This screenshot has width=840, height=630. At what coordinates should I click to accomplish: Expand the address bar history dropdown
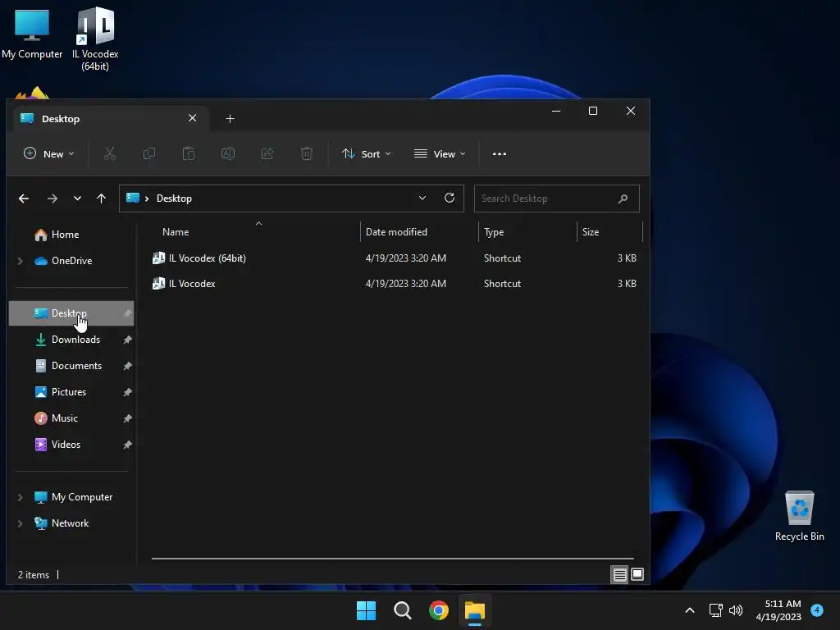[x=422, y=198]
